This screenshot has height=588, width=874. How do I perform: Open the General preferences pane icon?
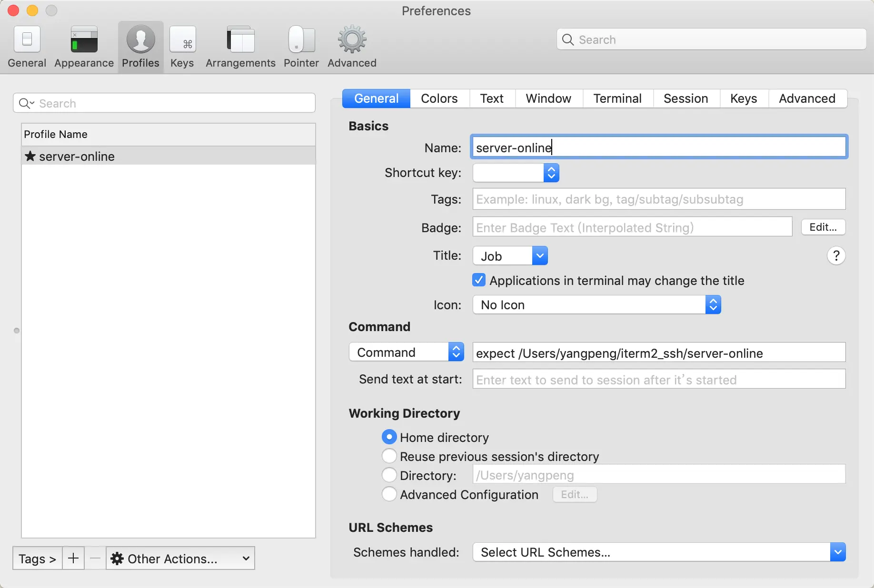(27, 39)
